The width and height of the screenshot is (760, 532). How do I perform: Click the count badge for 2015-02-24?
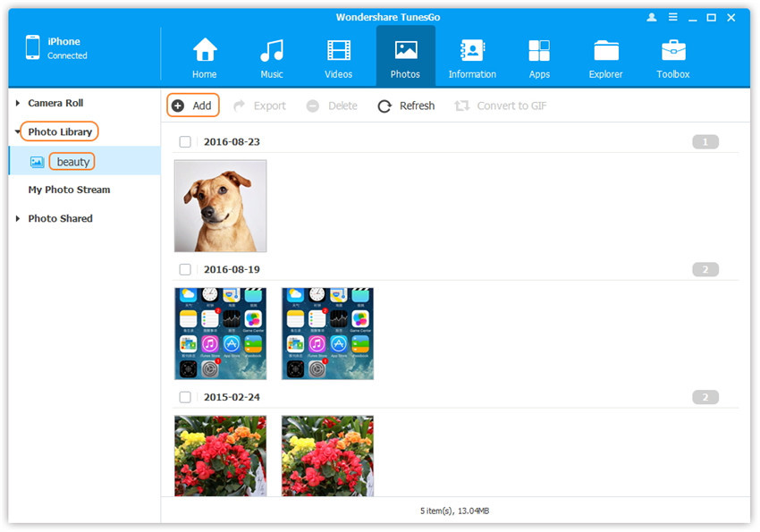click(705, 397)
